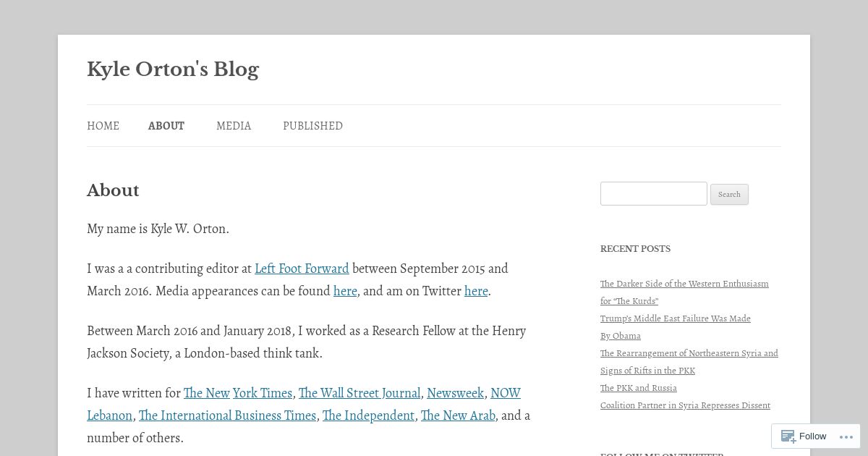
Task: Open The International Business Times link
Action: [x=227, y=415]
